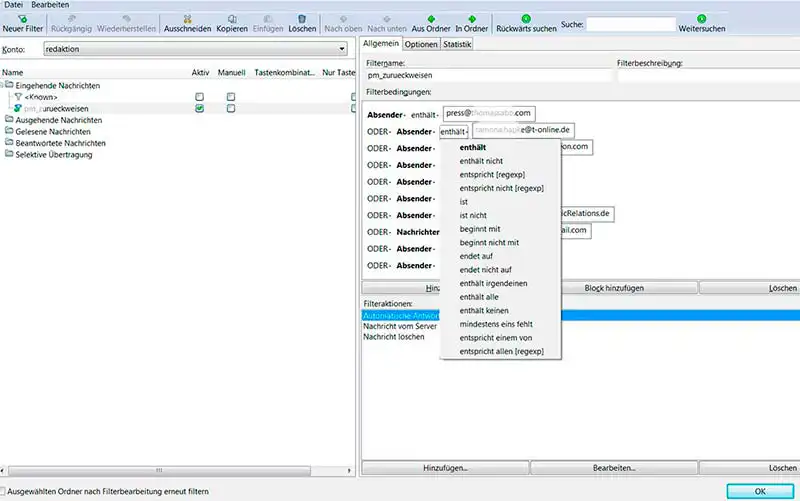The image size is (800, 501).
Task: Toggle Manuell checkbox for pm_zurueckweisen
Action: point(231,108)
